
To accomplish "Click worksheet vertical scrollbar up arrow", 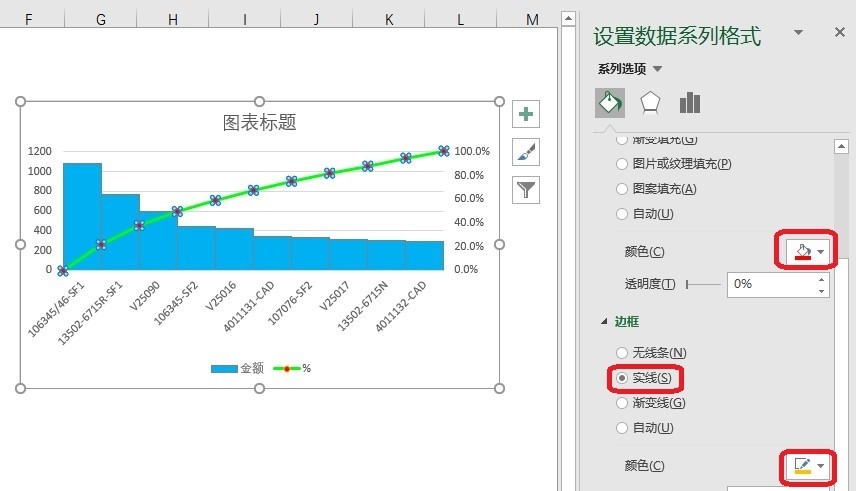I will pyautogui.click(x=568, y=18).
